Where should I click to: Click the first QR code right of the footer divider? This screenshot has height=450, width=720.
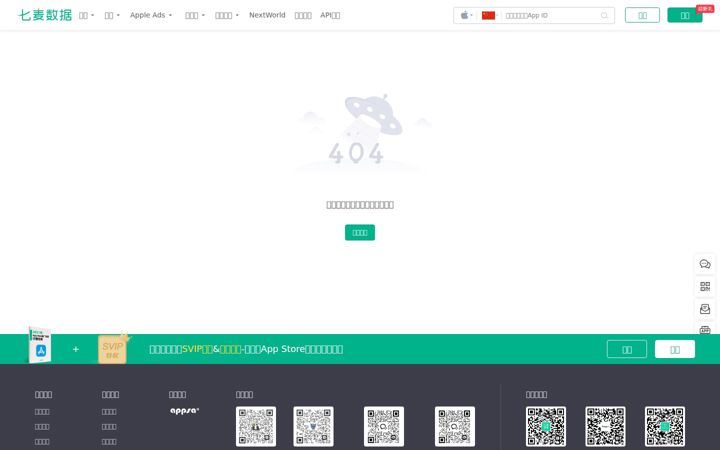pyautogui.click(x=546, y=426)
